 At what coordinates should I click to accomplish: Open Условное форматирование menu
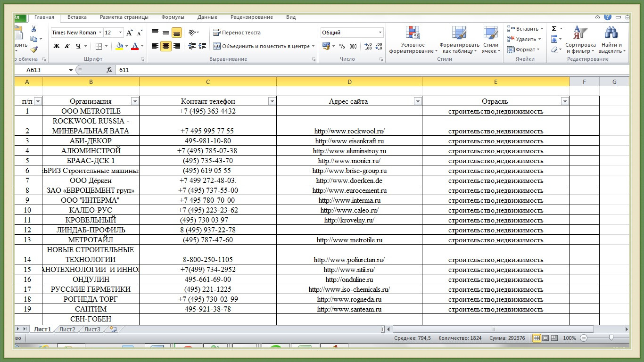coord(413,40)
